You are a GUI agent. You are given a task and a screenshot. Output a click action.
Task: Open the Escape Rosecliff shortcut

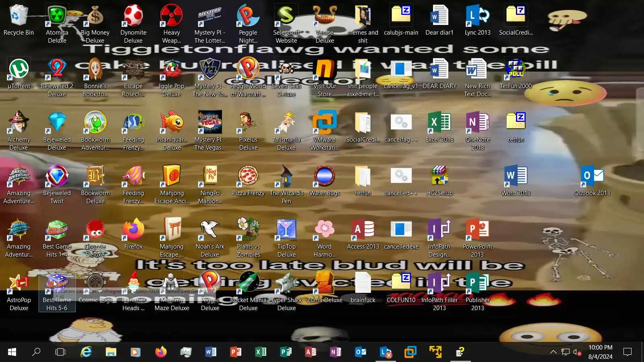133,78
